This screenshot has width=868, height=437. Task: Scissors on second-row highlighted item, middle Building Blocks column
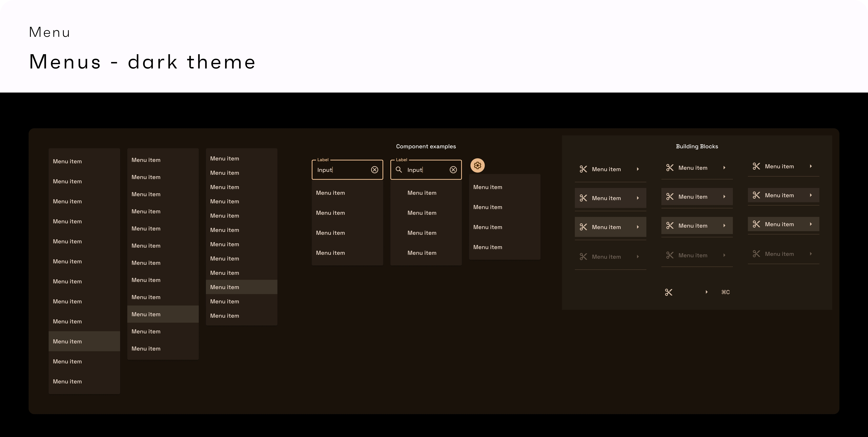[x=670, y=197]
